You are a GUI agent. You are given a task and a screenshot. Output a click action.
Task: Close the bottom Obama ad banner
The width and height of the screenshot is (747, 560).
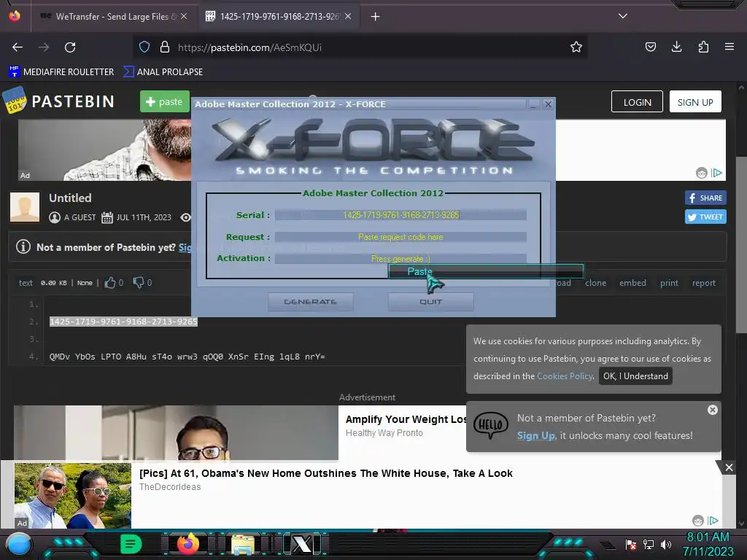729,467
